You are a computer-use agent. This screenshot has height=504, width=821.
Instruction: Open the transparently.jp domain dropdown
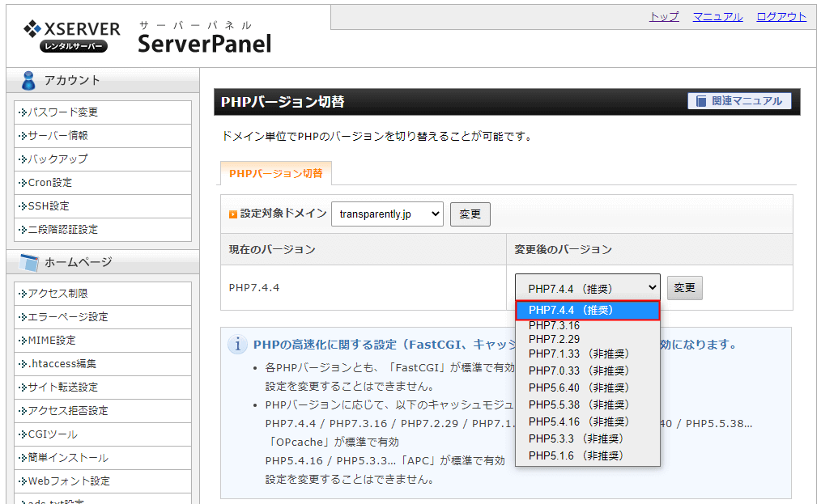[x=387, y=214]
